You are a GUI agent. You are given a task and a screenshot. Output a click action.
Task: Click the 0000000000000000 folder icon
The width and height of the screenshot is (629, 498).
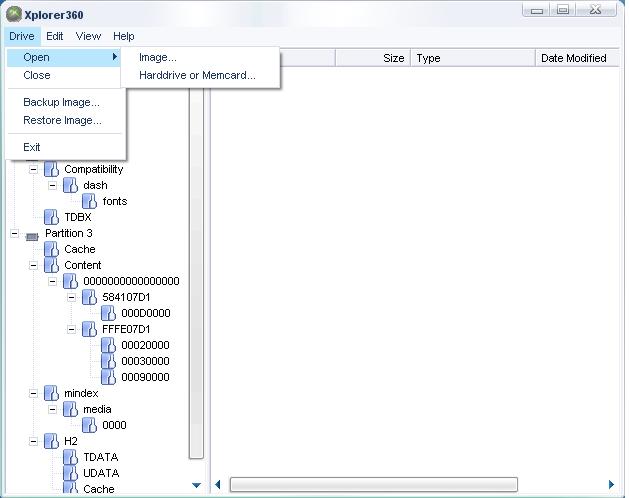pos(71,281)
